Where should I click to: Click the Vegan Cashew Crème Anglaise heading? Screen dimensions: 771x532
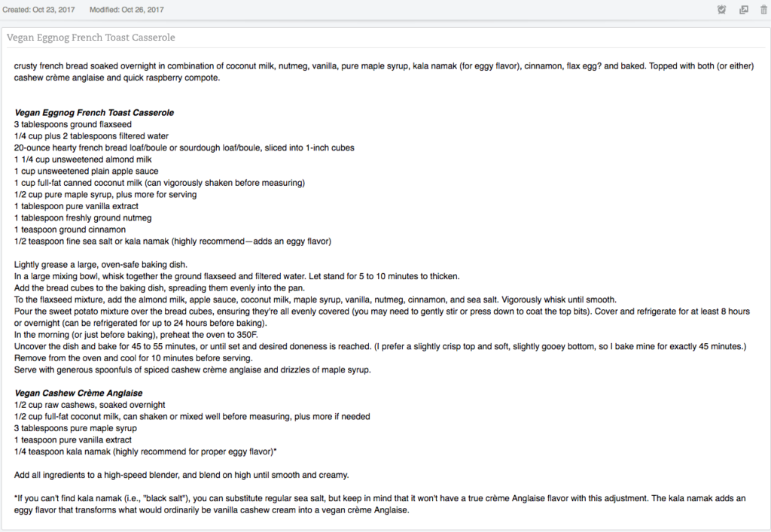point(79,394)
